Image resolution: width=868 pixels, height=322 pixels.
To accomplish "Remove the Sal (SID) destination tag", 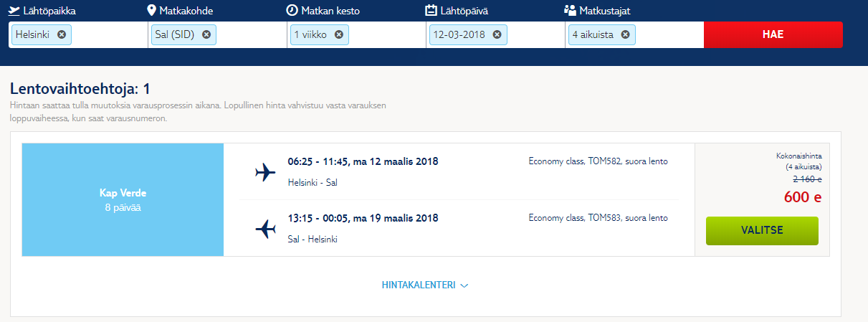I will coord(206,34).
